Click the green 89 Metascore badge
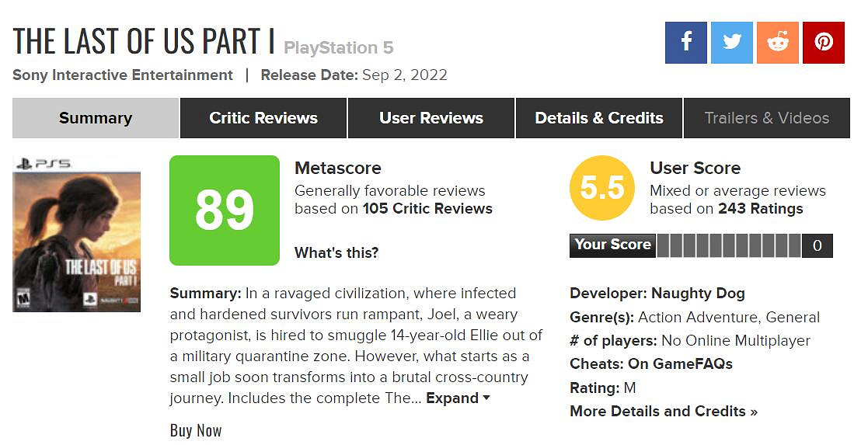 tap(225, 210)
